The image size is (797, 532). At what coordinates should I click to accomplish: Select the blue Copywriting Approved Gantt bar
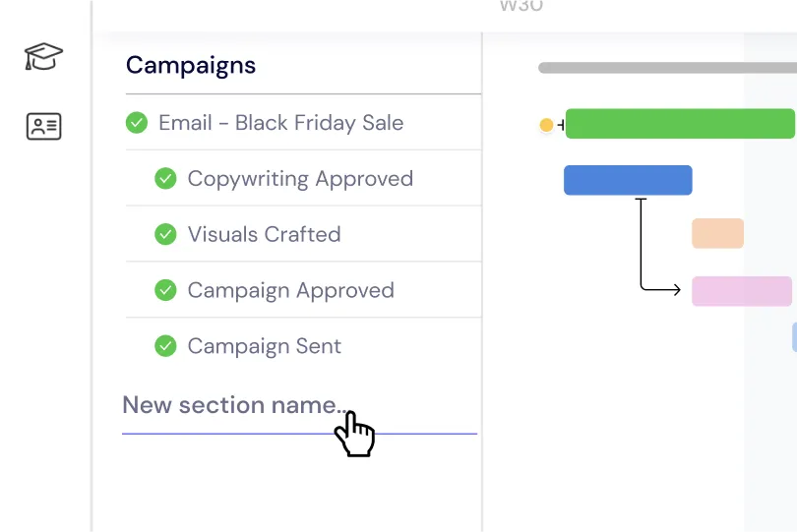coord(628,180)
